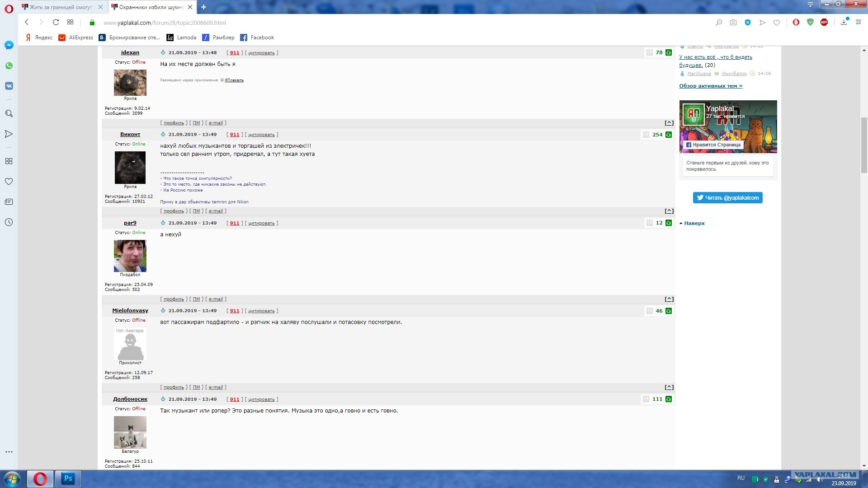The height and width of the screenshot is (488, 868).
Task: Click the page vertical scrollbar thumb
Action: [x=864, y=145]
